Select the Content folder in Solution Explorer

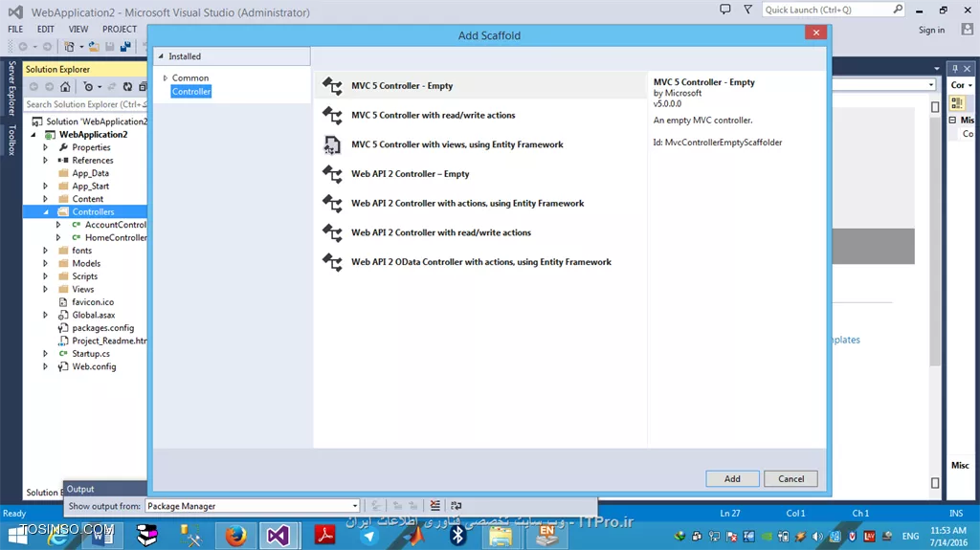pyautogui.click(x=87, y=199)
